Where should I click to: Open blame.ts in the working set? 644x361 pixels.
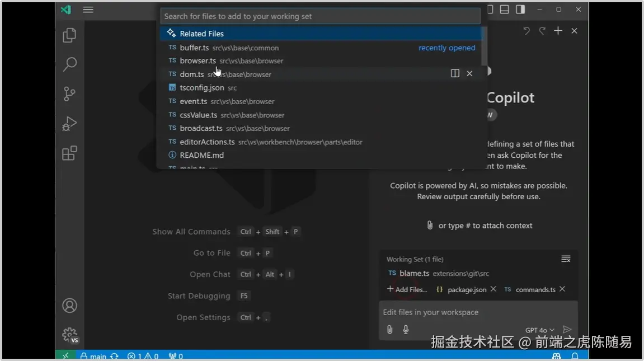(438, 274)
